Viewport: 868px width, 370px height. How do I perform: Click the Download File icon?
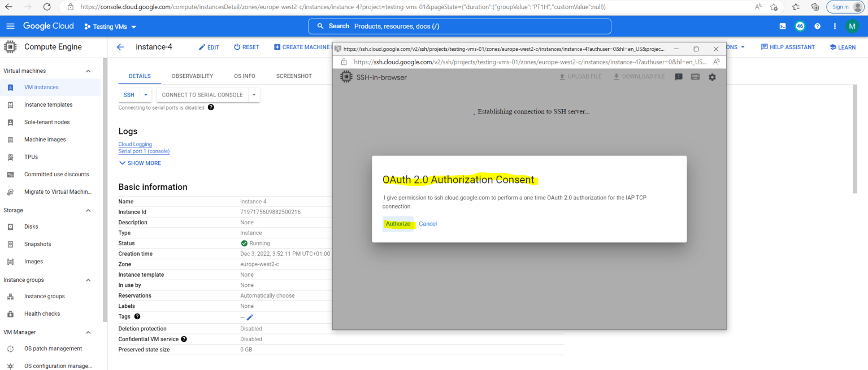639,76
